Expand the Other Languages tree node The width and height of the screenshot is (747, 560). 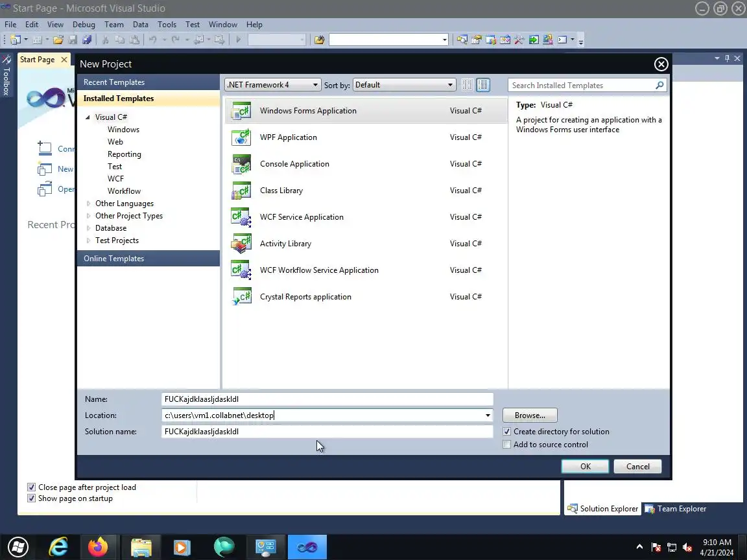point(88,204)
